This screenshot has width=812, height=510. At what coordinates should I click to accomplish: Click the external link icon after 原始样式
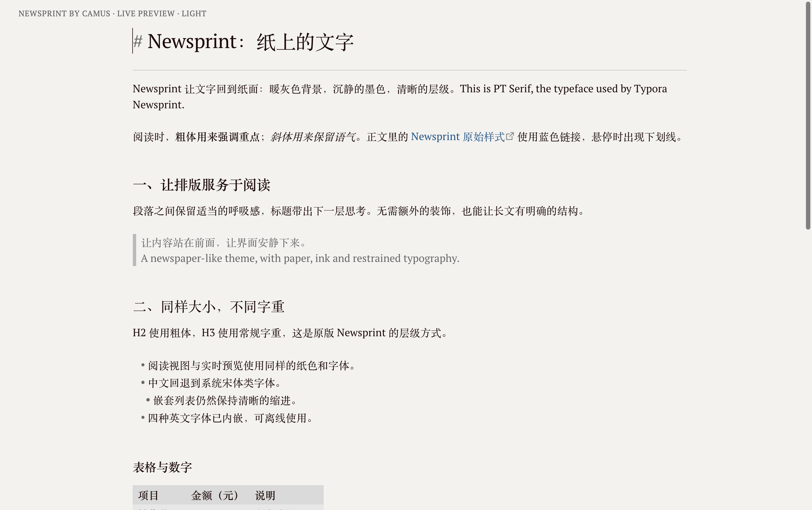(x=510, y=136)
